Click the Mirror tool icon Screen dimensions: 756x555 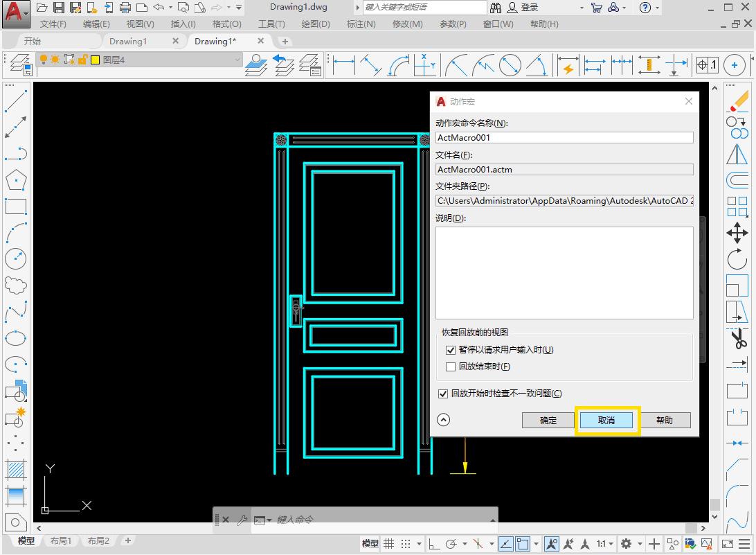click(737, 154)
